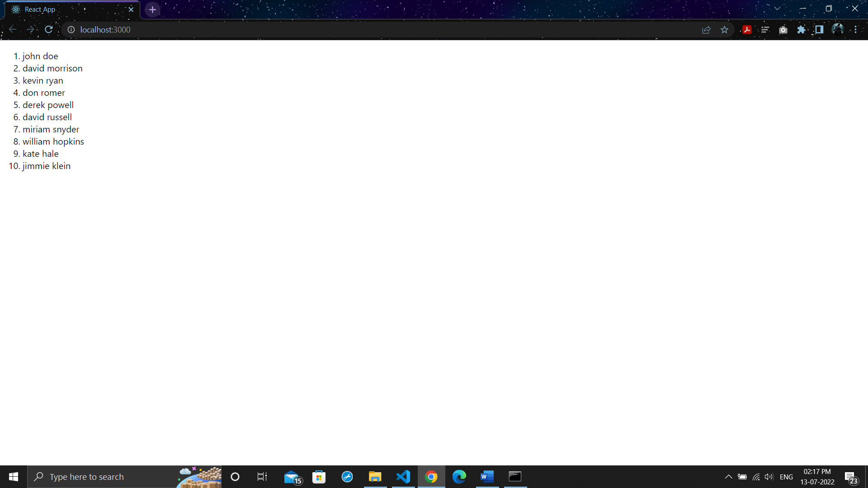Open the Chrome profile avatar
This screenshot has width=868, height=488.
[x=837, y=30]
